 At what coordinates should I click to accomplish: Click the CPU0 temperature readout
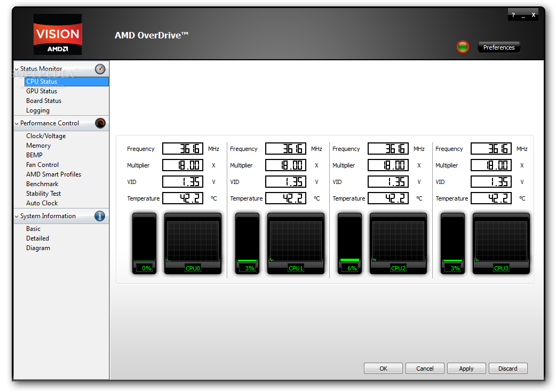(x=182, y=198)
